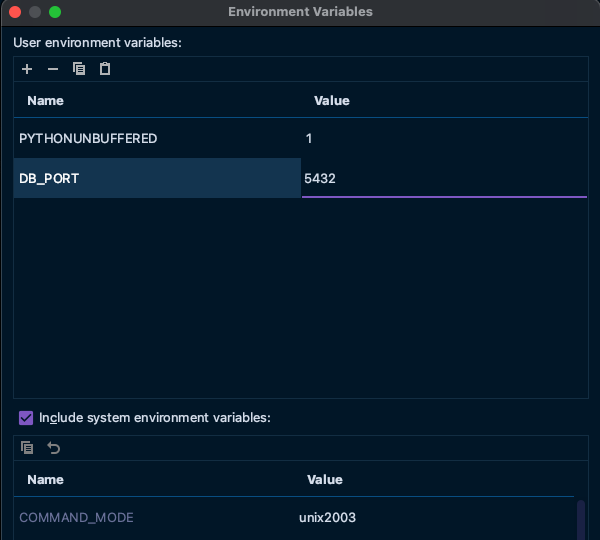Click the paste variables clipboard icon
Viewport: 600px width, 540px height.
pos(105,69)
